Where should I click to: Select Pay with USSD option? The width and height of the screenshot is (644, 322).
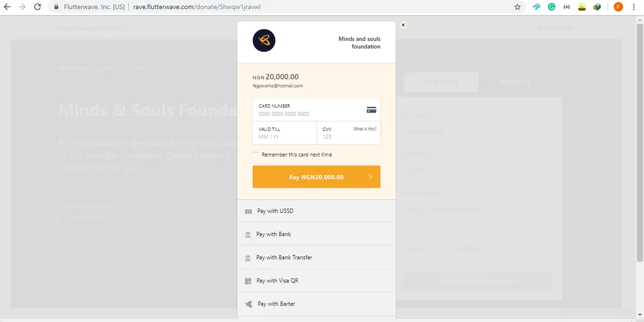click(x=316, y=211)
